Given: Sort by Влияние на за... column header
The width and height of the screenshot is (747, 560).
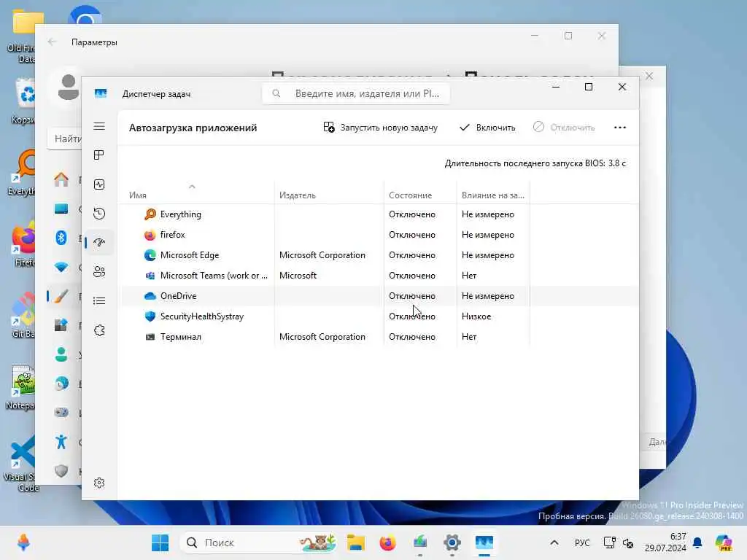Looking at the screenshot, I should point(493,195).
